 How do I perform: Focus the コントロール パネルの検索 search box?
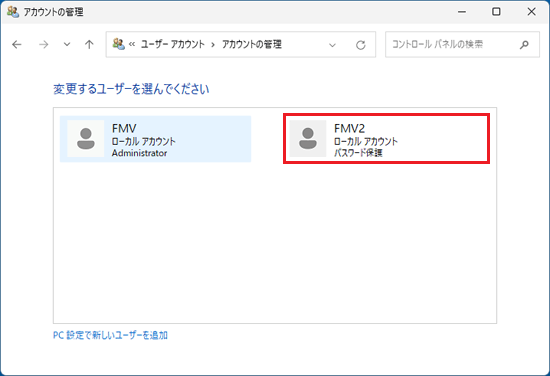[x=462, y=44]
